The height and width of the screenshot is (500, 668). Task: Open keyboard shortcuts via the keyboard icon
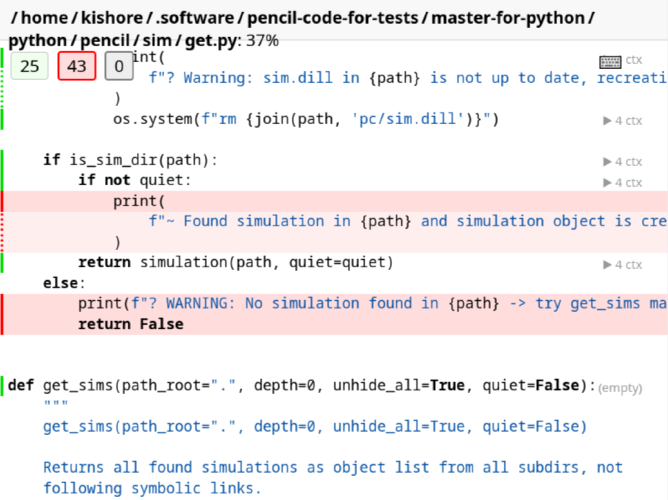[x=609, y=62]
